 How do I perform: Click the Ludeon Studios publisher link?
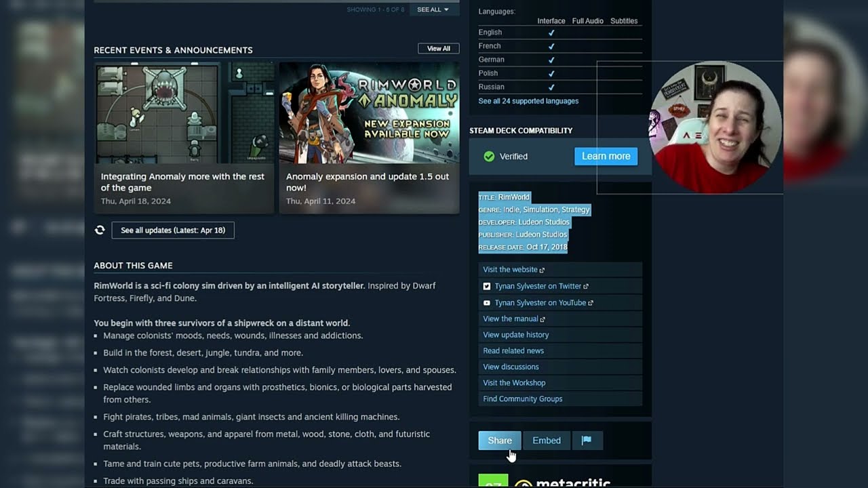click(x=541, y=235)
